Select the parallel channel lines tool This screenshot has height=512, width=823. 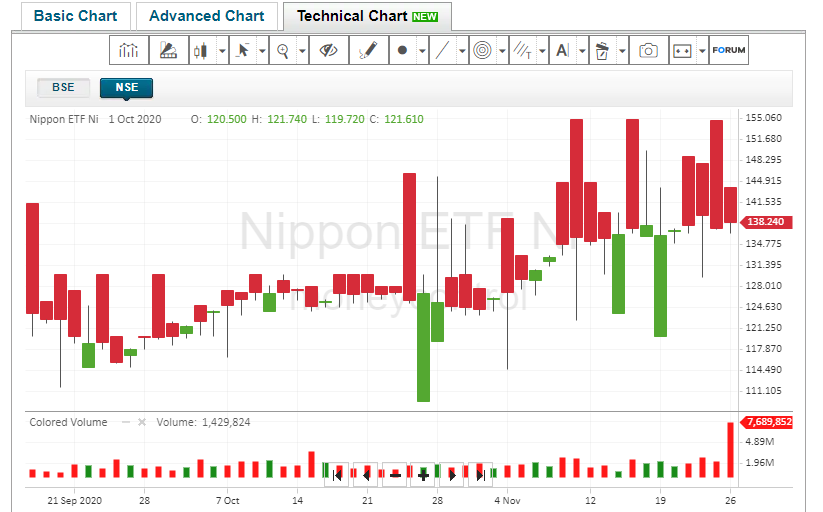[x=523, y=50]
